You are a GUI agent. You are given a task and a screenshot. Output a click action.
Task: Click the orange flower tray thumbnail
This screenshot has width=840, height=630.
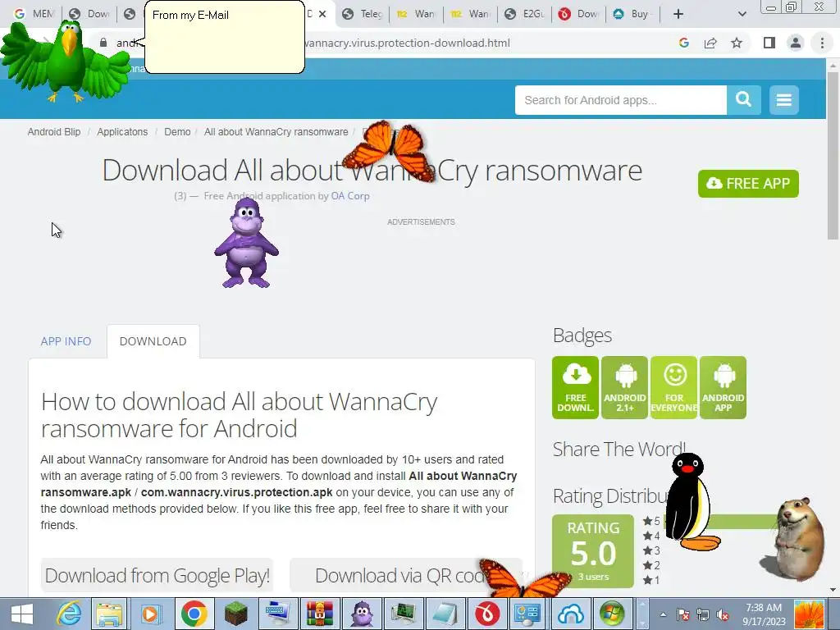(809, 614)
